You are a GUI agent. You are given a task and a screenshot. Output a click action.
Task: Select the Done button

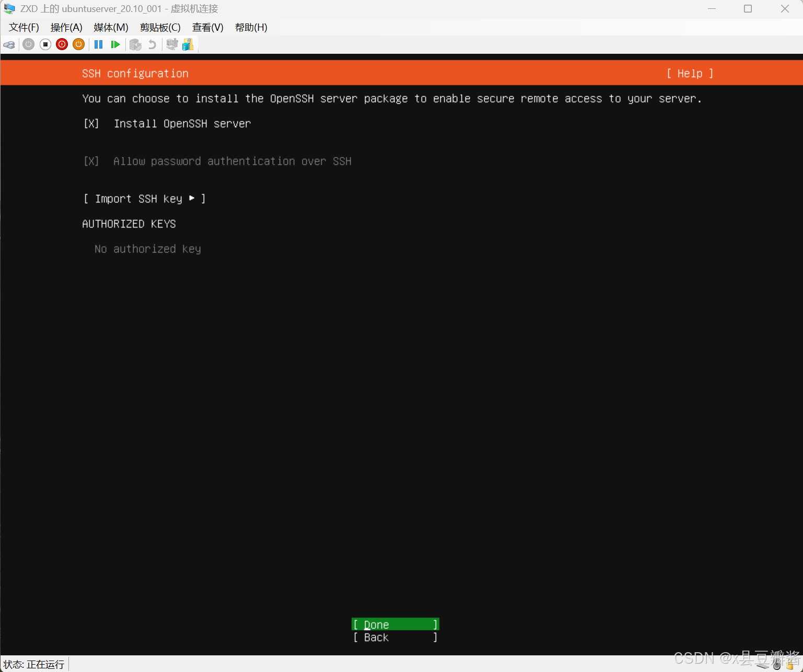pos(395,624)
